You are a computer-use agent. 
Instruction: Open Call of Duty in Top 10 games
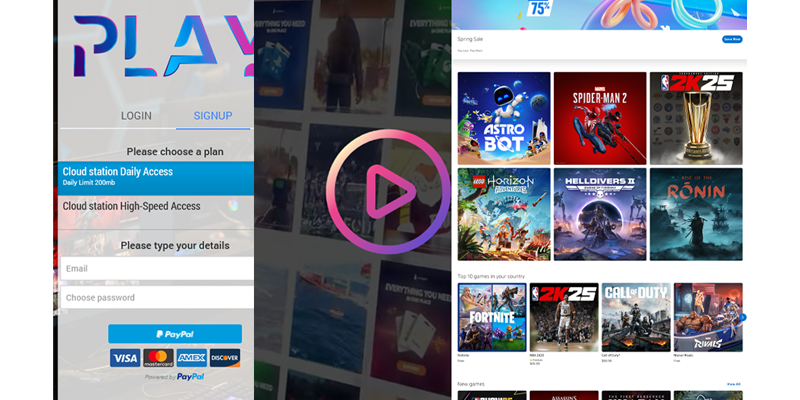[636, 317]
